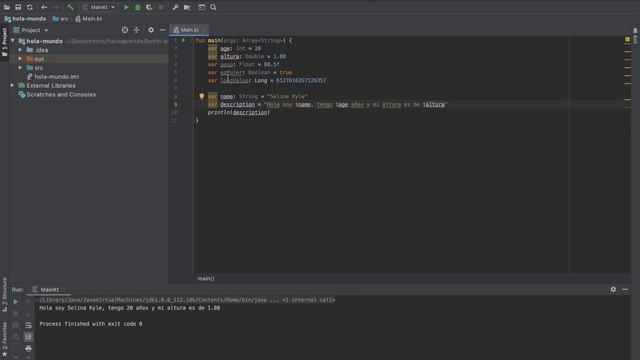Click the locate opened file target icon
Viewport: 640px width, 360px height.
[x=125, y=30]
